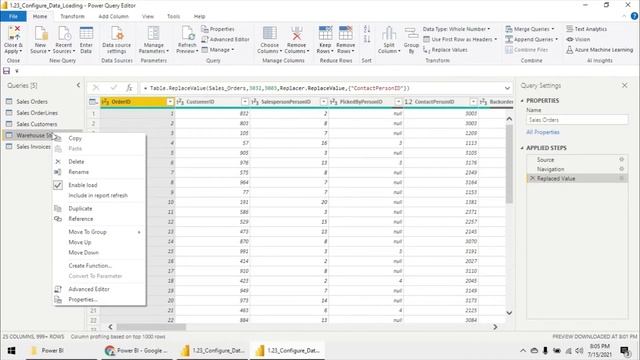
Task: Click Text Analytics in AI Insights
Action: (x=587, y=29)
